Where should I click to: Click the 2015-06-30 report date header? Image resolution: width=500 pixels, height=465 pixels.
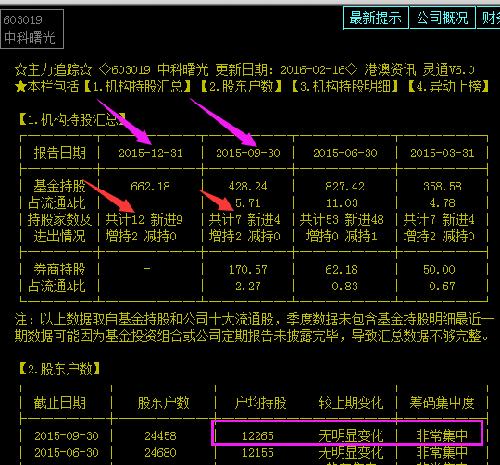click(345, 153)
